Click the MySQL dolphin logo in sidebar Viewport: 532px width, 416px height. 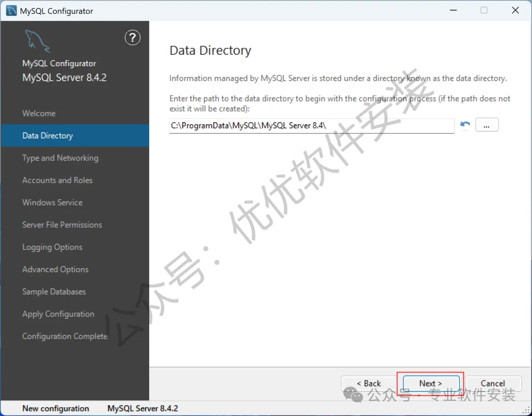[x=37, y=41]
